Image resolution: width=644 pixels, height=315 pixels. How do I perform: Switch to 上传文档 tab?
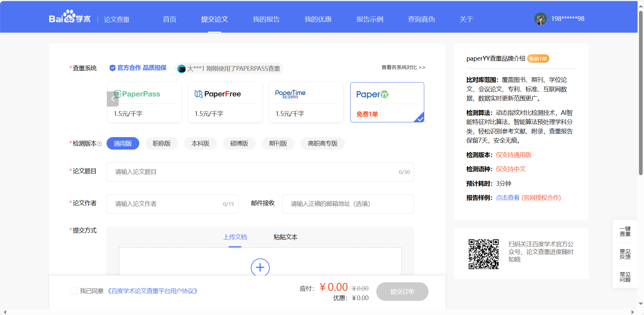point(235,237)
